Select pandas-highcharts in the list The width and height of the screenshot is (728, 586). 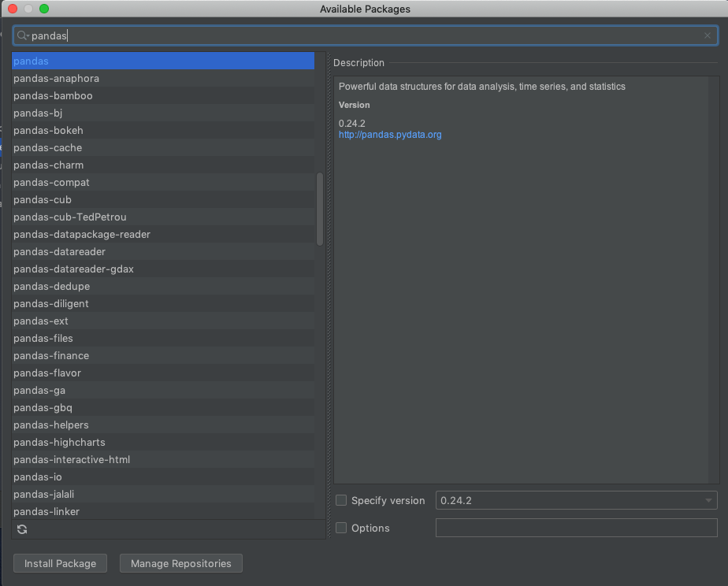[x=163, y=442]
